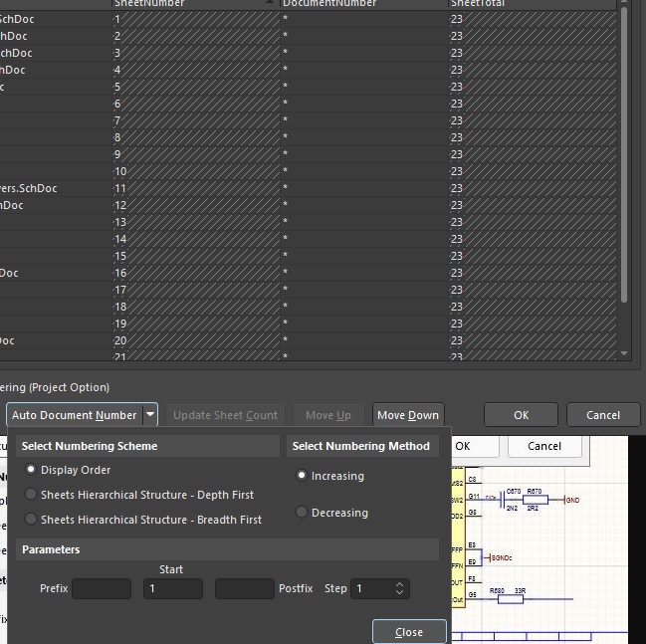Select SheetNumber cell with value 11
This screenshot has width=646, height=644.
tap(196, 188)
